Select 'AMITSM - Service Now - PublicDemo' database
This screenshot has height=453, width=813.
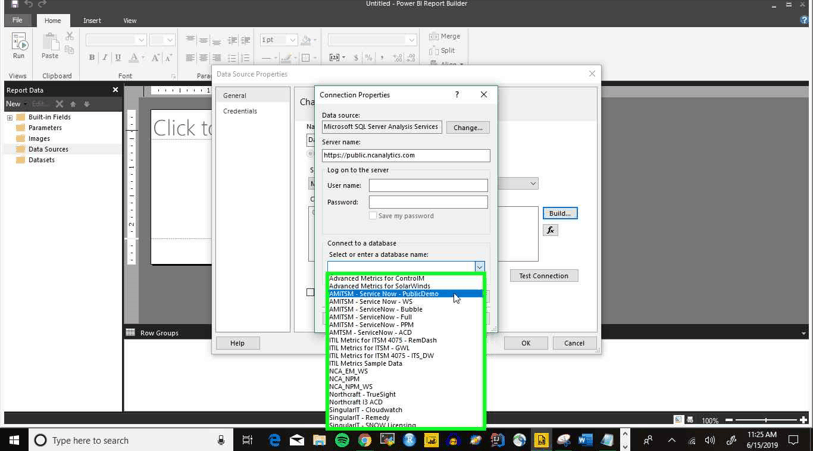[x=405, y=294]
